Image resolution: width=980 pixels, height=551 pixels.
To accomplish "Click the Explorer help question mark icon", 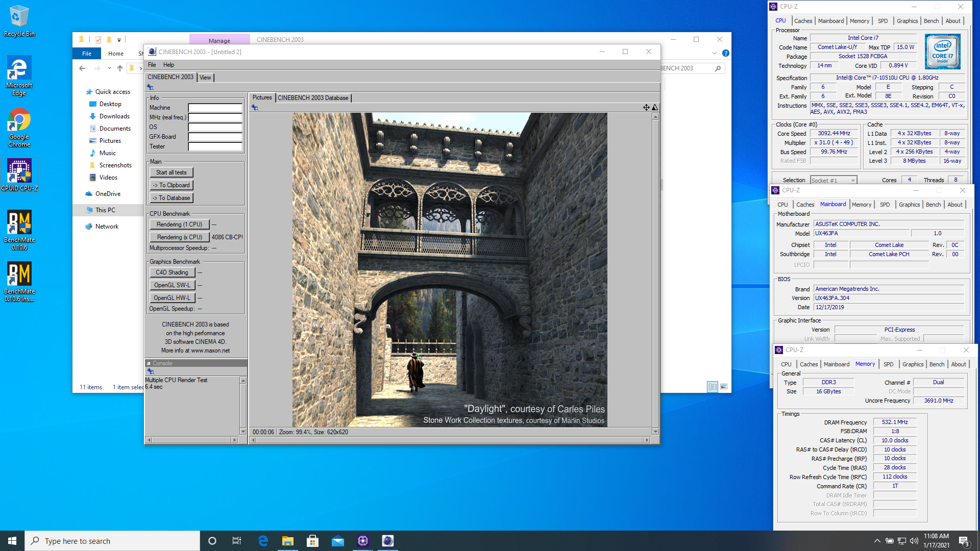I will point(726,53).
